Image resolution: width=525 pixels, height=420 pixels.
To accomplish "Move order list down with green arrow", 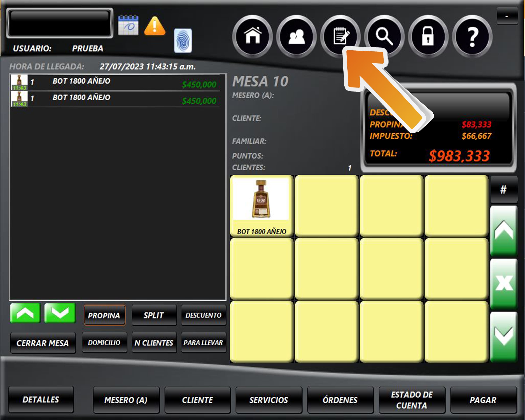I will point(60,313).
